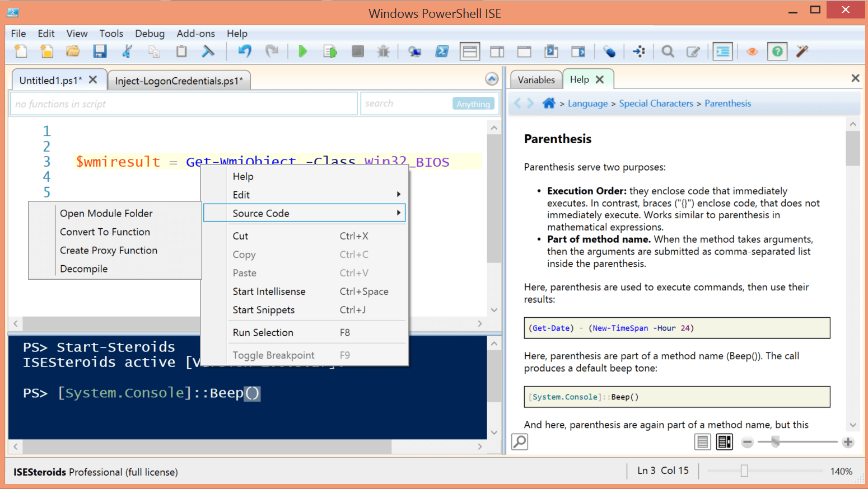Click the arrow-to-dots toolbar icon

tap(639, 51)
